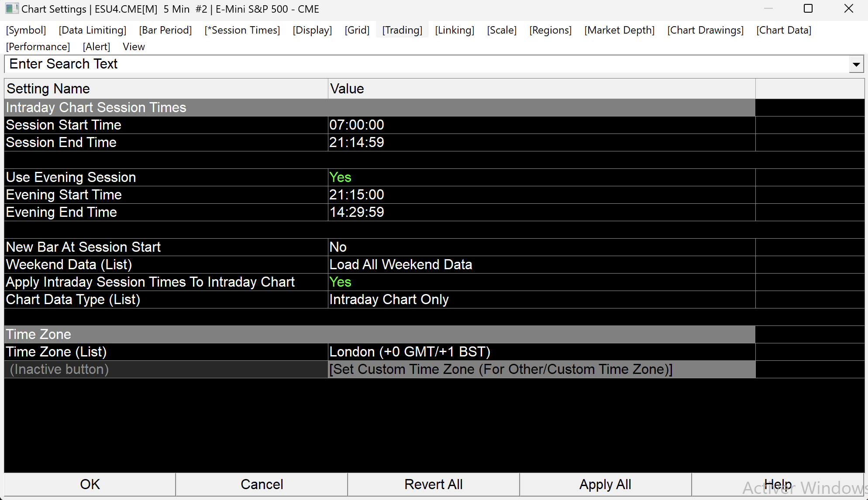Viewport: 868px width, 500px height.
Task: Toggle New Bar At Session Start value
Action: tap(338, 247)
